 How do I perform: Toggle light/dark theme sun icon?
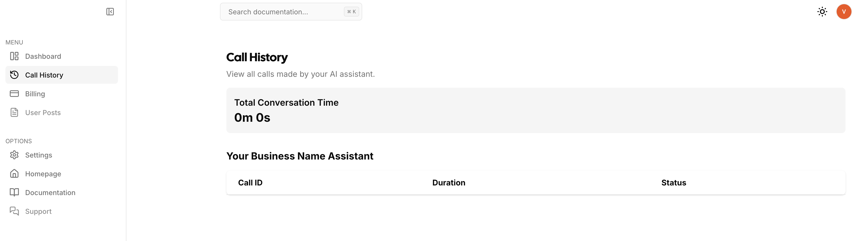(822, 12)
